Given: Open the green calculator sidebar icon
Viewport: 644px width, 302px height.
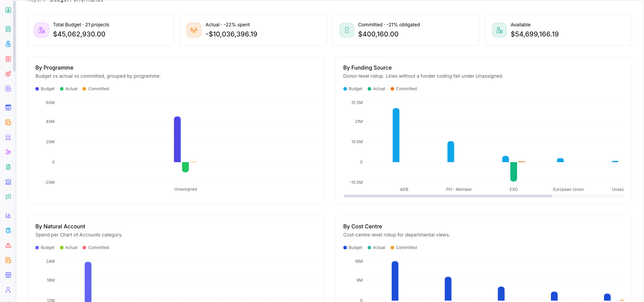Looking at the screenshot, I should [x=8, y=29].
